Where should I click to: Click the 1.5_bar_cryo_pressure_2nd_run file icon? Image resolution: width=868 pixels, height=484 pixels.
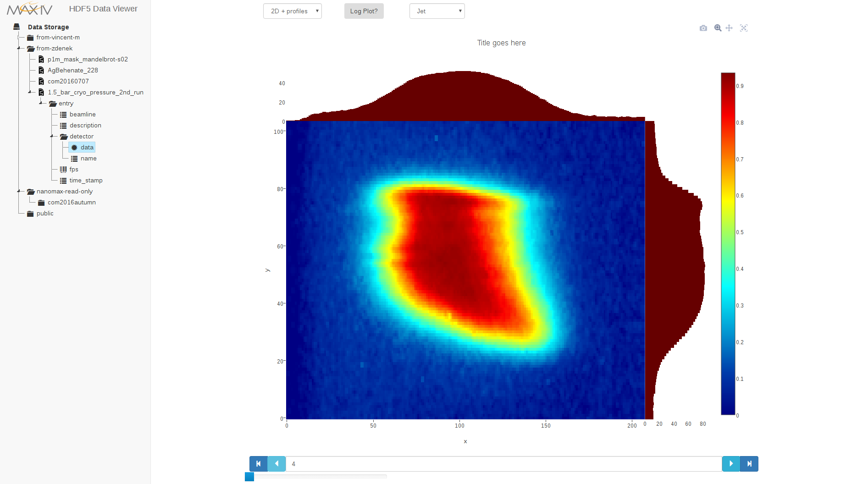(41, 92)
